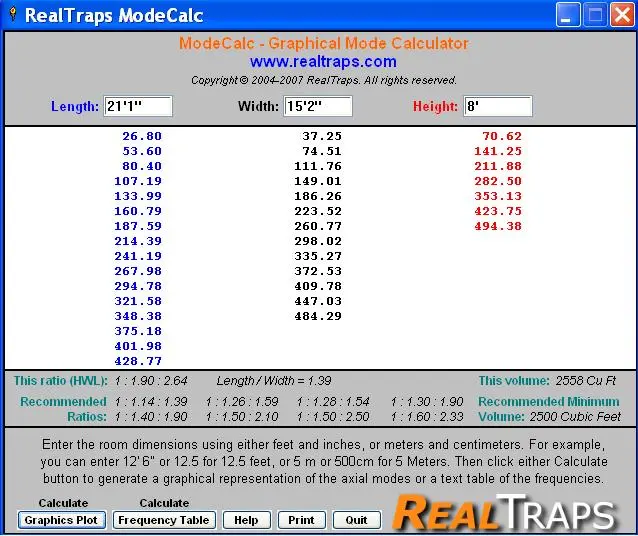Click recommended ratio 1 : 1.60 : 2.33
The width and height of the screenshot is (638, 536).
pos(427,417)
